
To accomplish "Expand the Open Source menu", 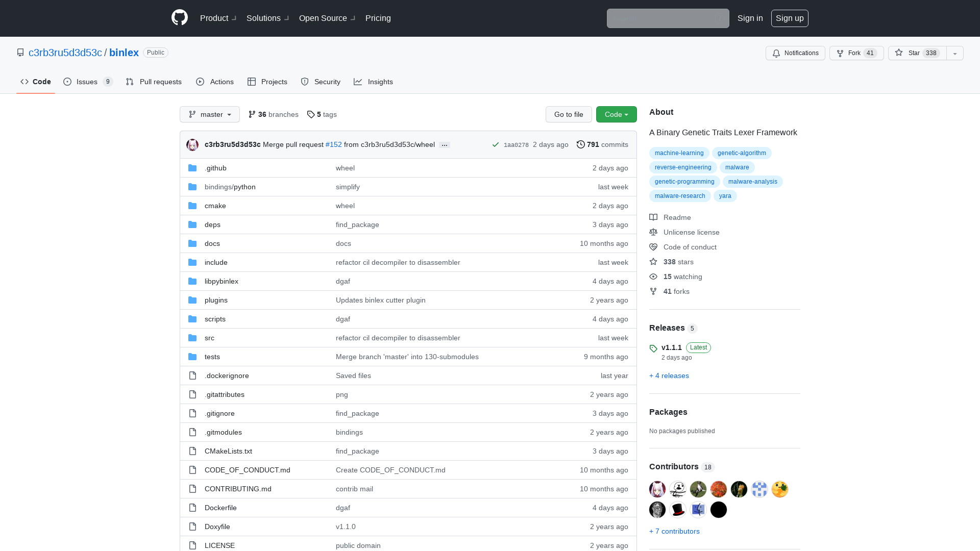I will (327, 18).
